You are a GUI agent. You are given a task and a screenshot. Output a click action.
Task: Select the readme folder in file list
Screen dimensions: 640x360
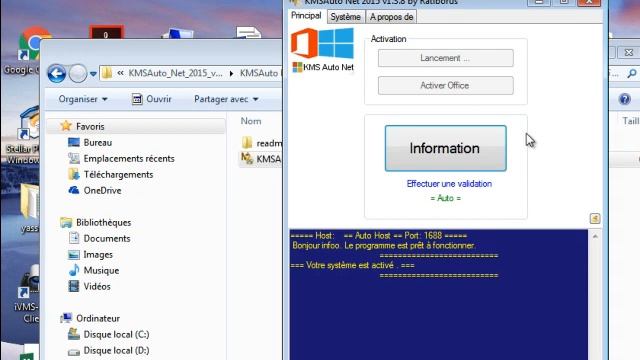pyautogui.click(x=261, y=143)
